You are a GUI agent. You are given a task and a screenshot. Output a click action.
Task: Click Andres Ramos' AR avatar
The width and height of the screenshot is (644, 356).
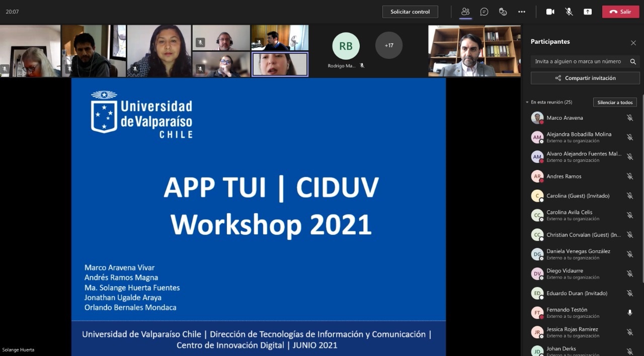pos(537,176)
